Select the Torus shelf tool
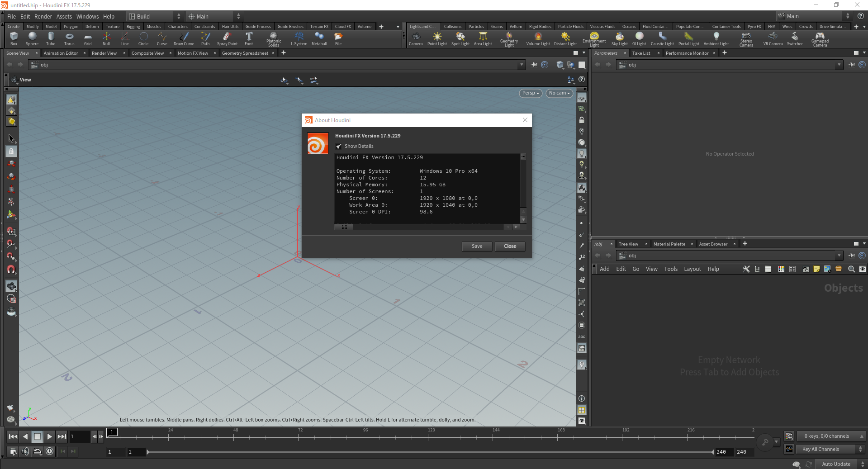868x469 pixels. (x=69, y=38)
